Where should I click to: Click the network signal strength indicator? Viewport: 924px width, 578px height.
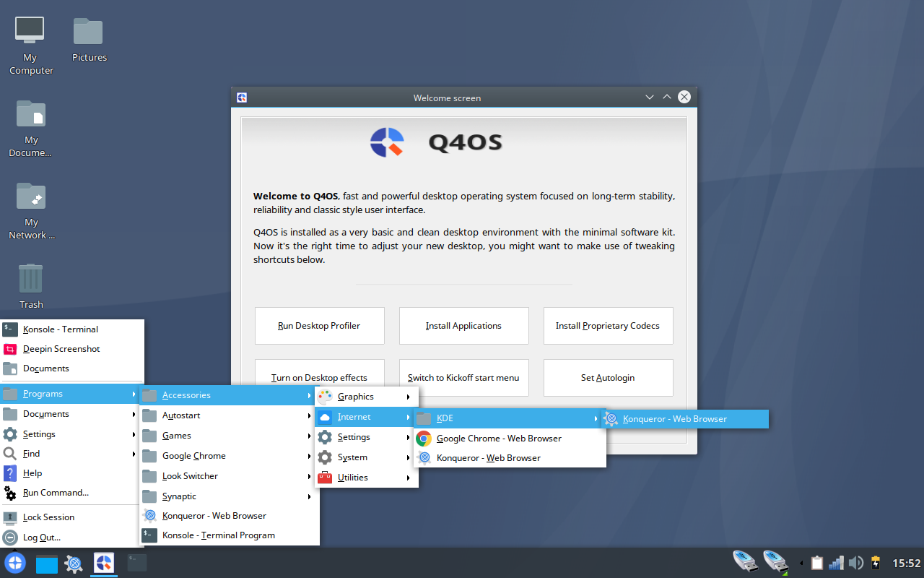pyautogui.click(x=836, y=561)
